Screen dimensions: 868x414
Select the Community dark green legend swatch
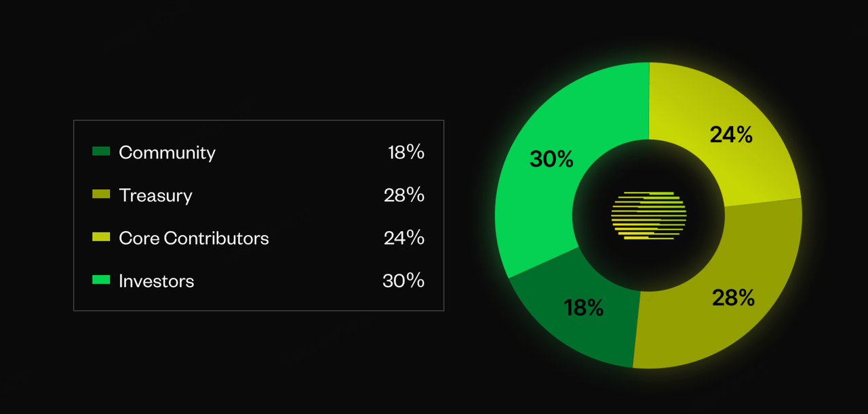tap(101, 151)
